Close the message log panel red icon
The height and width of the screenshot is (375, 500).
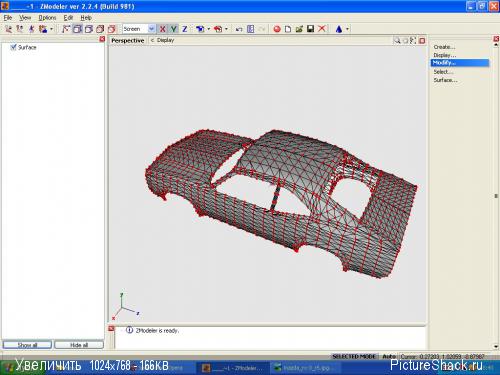tap(111, 329)
